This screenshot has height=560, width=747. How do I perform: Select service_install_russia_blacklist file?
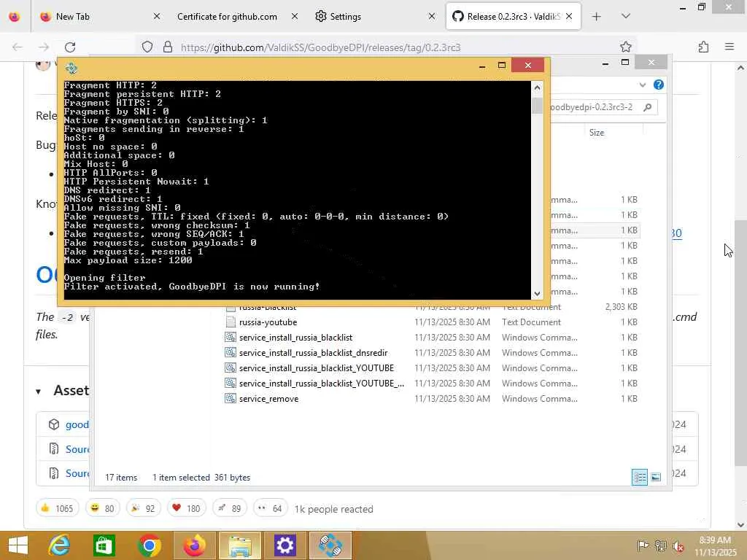(296, 338)
